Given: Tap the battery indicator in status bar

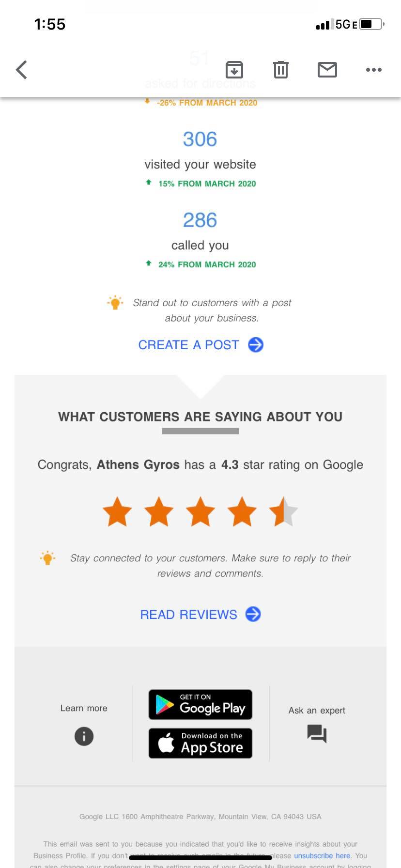Looking at the screenshot, I should pyautogui.click(x=372, y=24).
